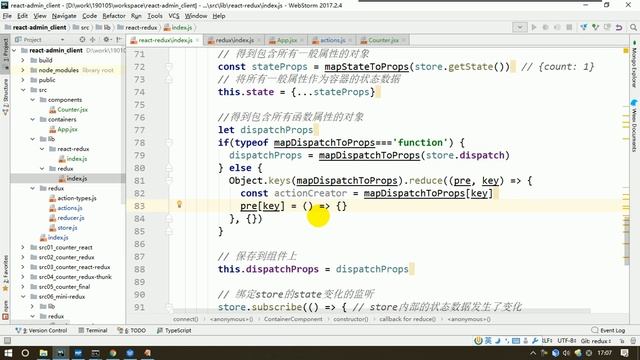Click the Debug icon in toolbar
Image resolution: width=640 pixels, height=360 pixels.
tap(545, 27)
